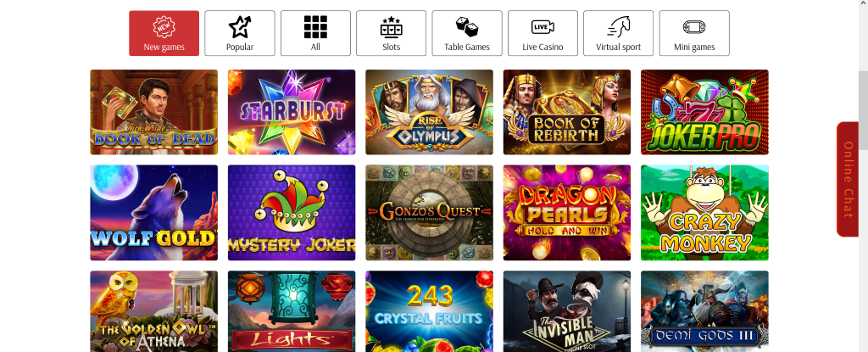This screenshot has height=352, width=868.
Task: Open the Popular star icon tab
Action: pyautogui.click(x=240, y=26)
